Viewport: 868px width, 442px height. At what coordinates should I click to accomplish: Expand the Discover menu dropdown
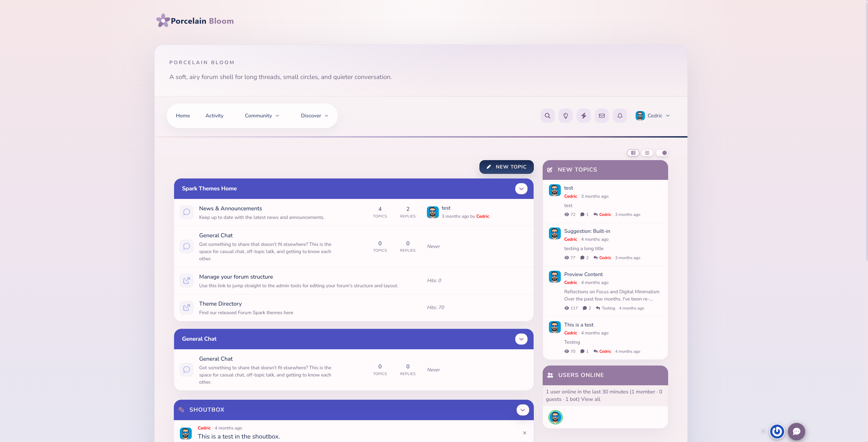(x=314, y=115)
